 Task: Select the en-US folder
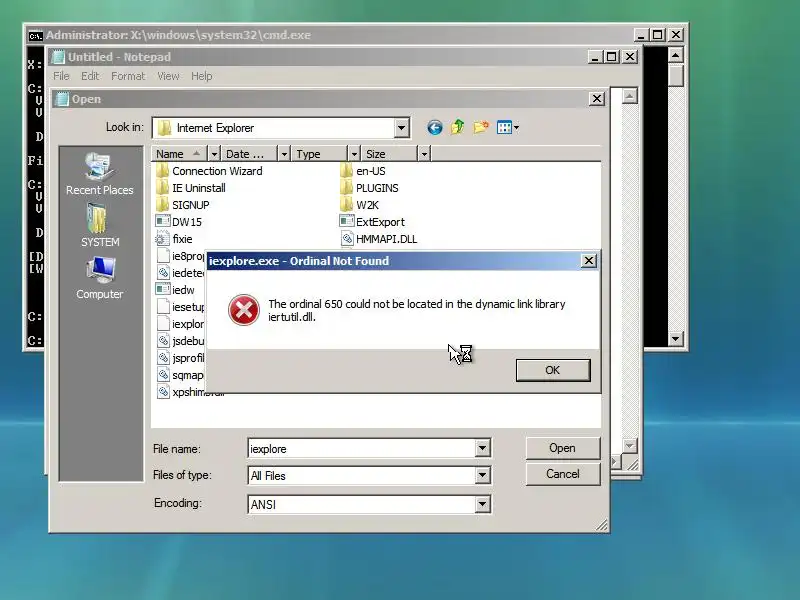pyautogui.click(x=363, y=171)
